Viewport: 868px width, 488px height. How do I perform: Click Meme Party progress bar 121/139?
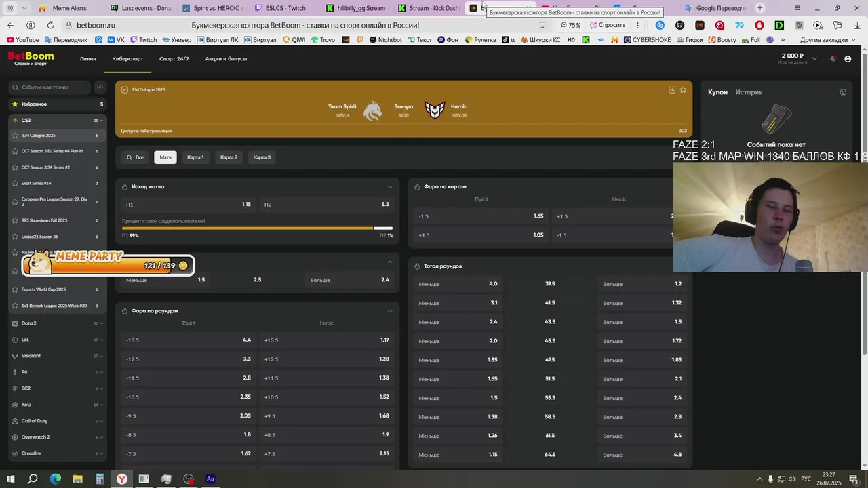(x=108, y=265)
